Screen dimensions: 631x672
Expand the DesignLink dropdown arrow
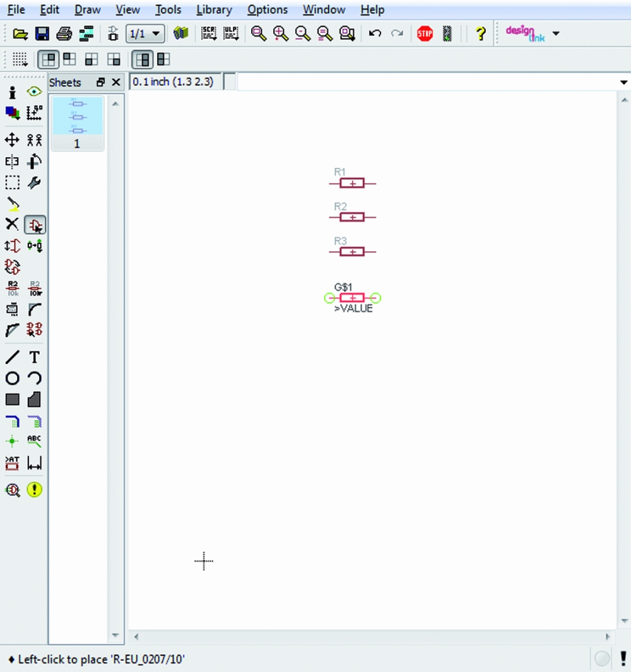pos(556,34)
